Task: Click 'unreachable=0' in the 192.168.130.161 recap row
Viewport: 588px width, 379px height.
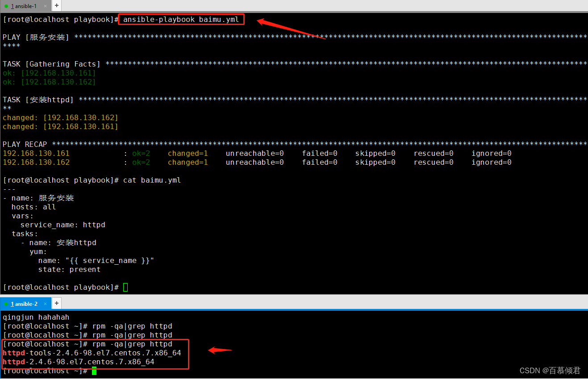Action: click(x=255, y=154)
